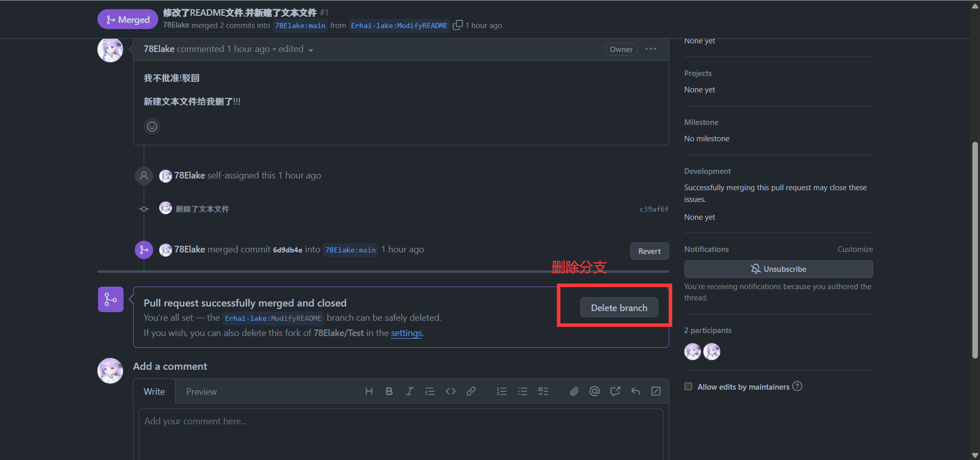Select the Write tab
Screen dimensions: 980x460
pyautogui.click(x=154, y=392)
